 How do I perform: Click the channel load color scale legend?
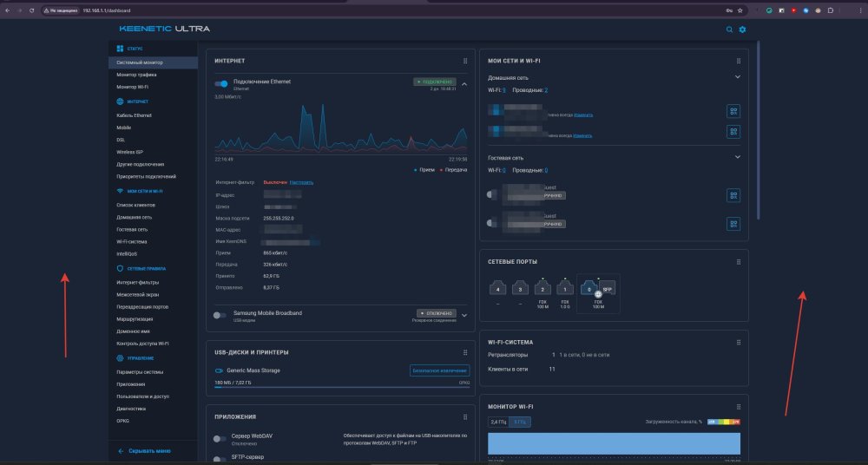pos(724,422)
